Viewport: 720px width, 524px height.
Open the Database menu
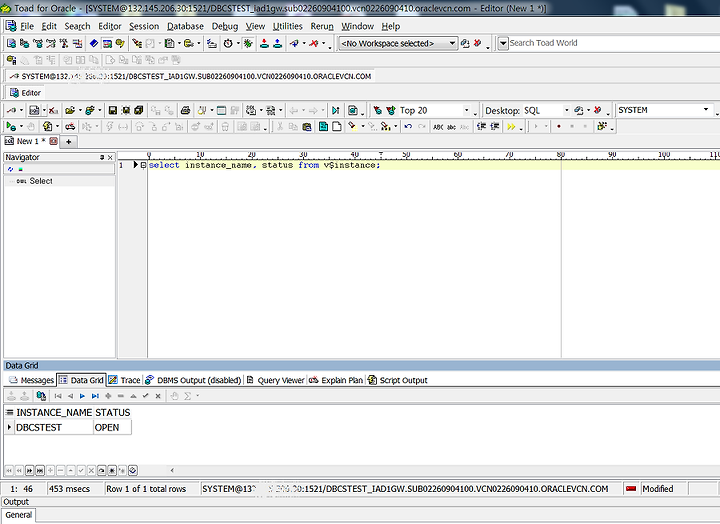185,26
